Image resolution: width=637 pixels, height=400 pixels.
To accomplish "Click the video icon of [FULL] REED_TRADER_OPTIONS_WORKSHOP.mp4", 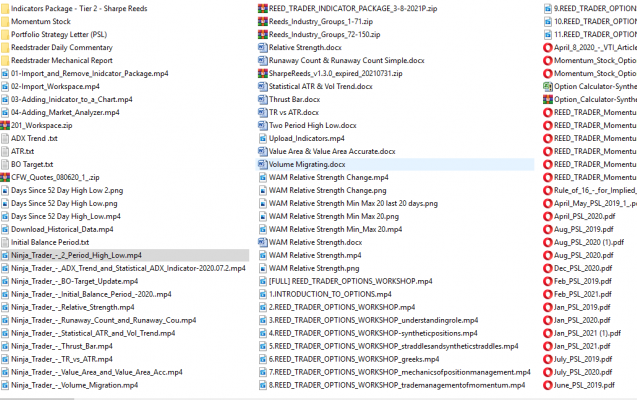I will (x=263, y=281).
